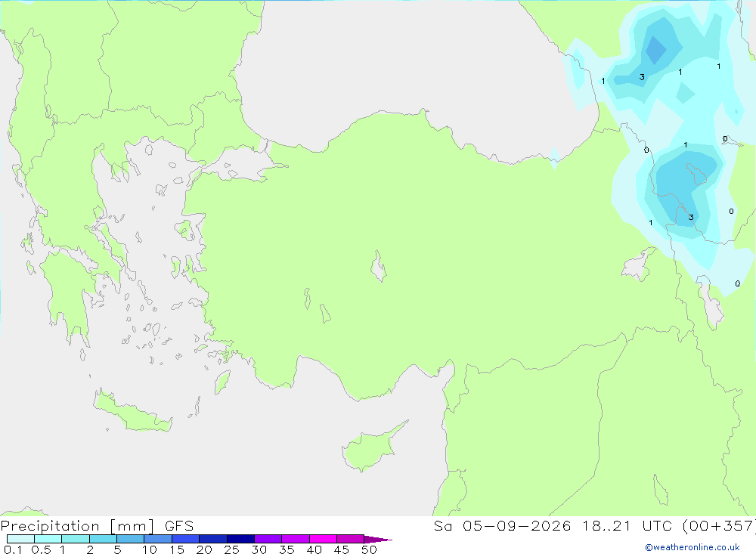Image resolution: width=756 pixels, height=554 pixels.
Task: Select the dark blue 20 to 25 swatch
Action: (x=213, y=539)
